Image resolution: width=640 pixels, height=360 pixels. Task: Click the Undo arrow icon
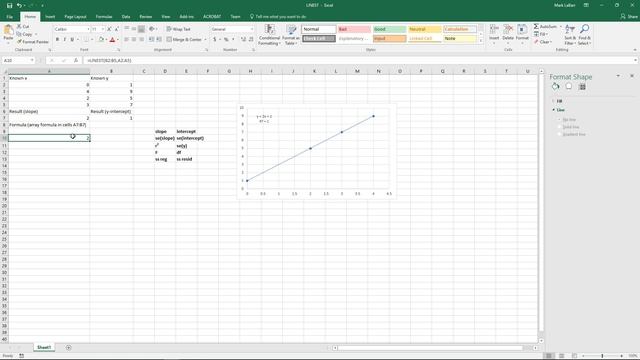tap(19, 5)
